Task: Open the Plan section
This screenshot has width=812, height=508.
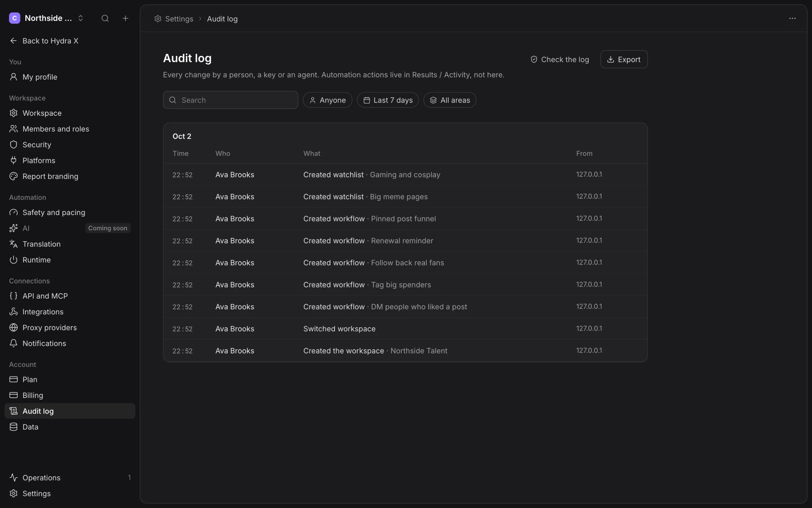Action: pos(70,379)
